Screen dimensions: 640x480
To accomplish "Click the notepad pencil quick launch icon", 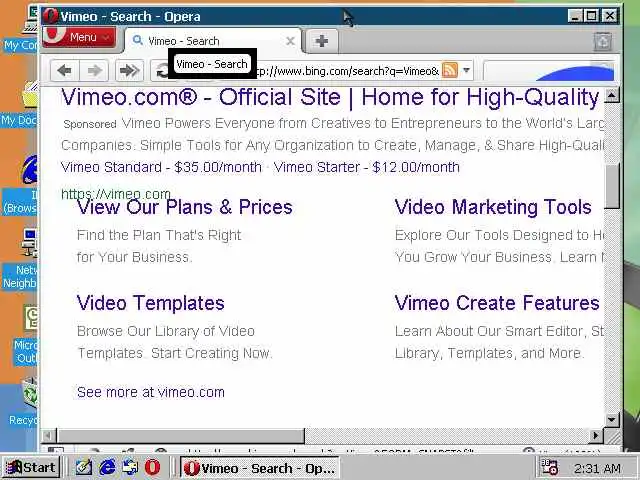I will click(x=84, y=467).
